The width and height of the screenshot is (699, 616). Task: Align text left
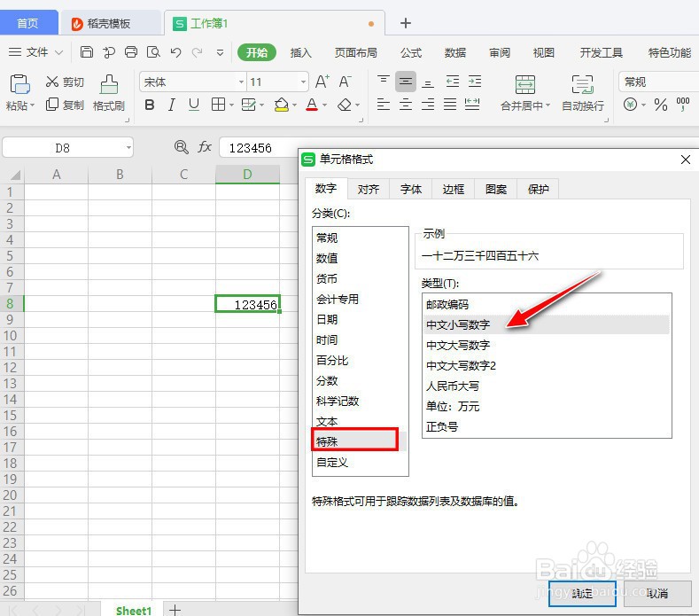[384, 105]
